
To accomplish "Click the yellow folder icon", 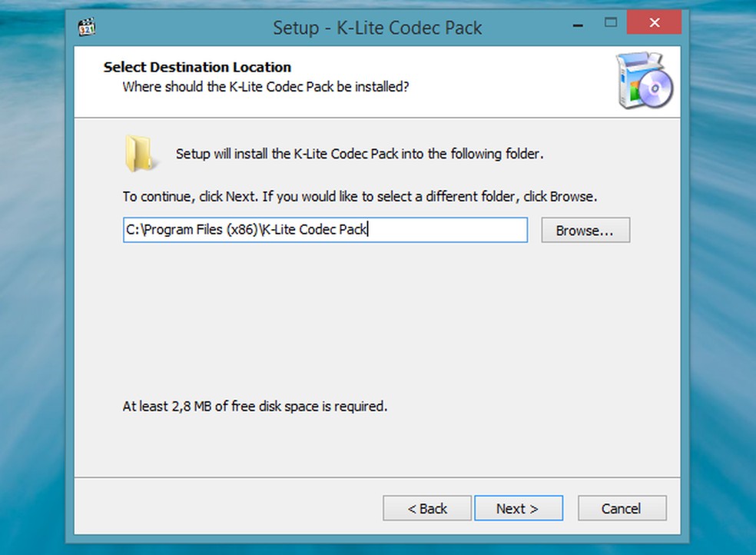I will [141, 153].
